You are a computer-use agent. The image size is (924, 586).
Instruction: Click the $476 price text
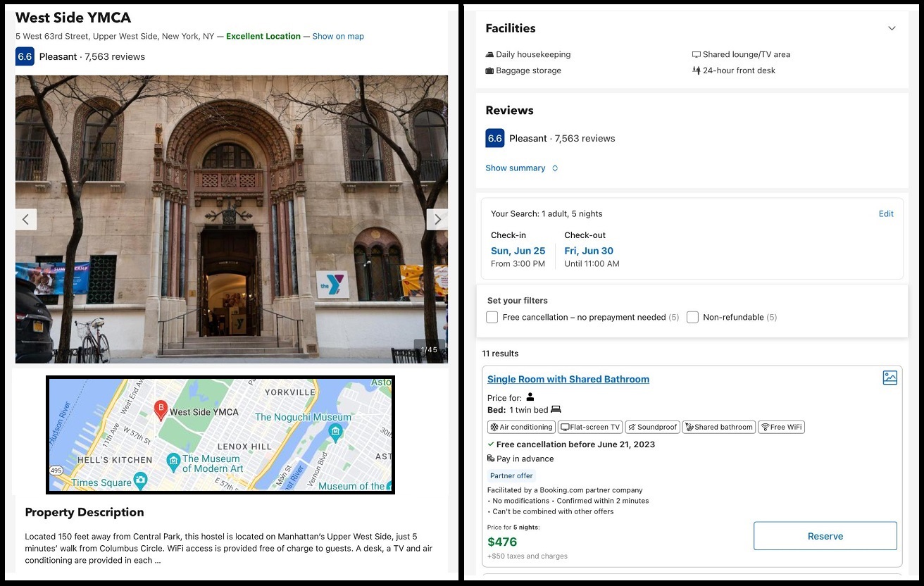click(502, 542)
